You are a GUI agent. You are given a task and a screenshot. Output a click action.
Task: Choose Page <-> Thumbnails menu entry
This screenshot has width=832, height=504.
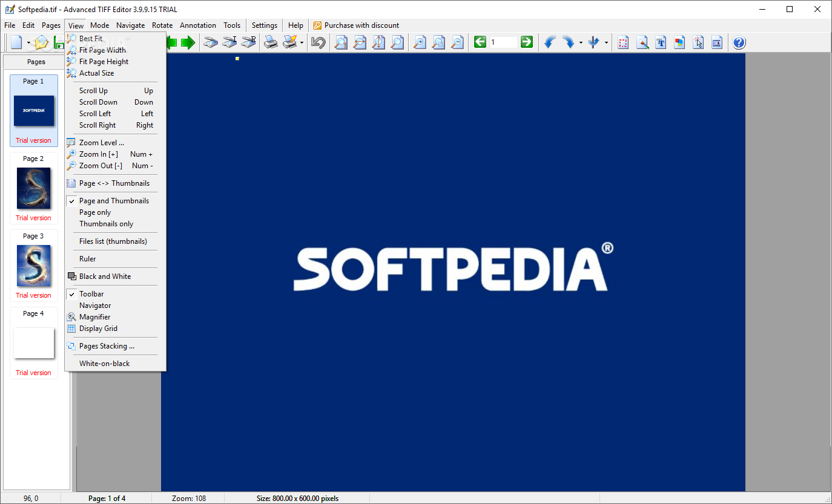(115, 183)
